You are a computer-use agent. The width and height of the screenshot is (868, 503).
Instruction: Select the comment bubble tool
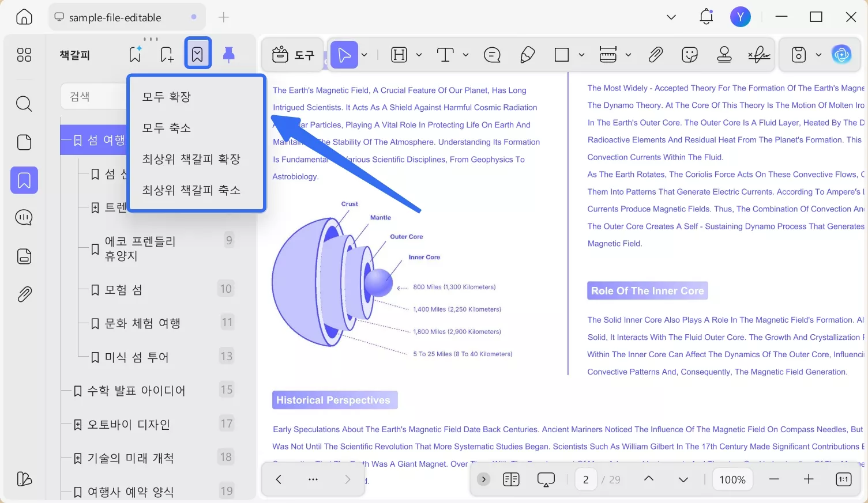(492, 55)
